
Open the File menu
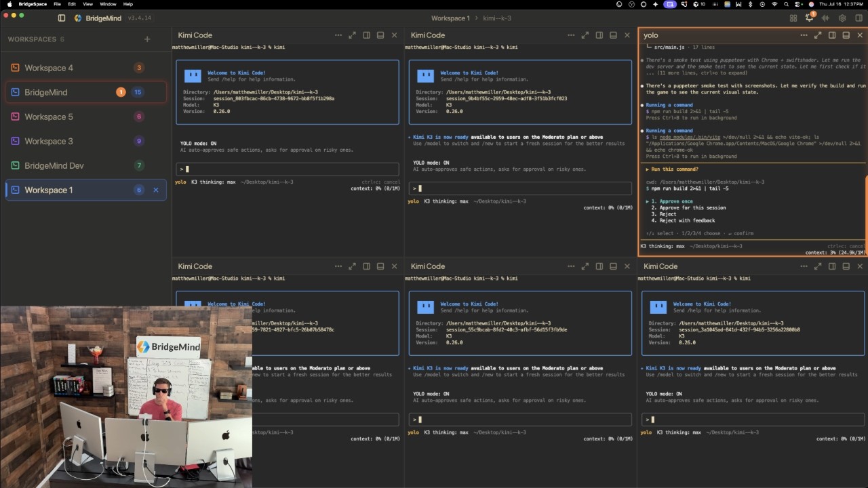57,4
